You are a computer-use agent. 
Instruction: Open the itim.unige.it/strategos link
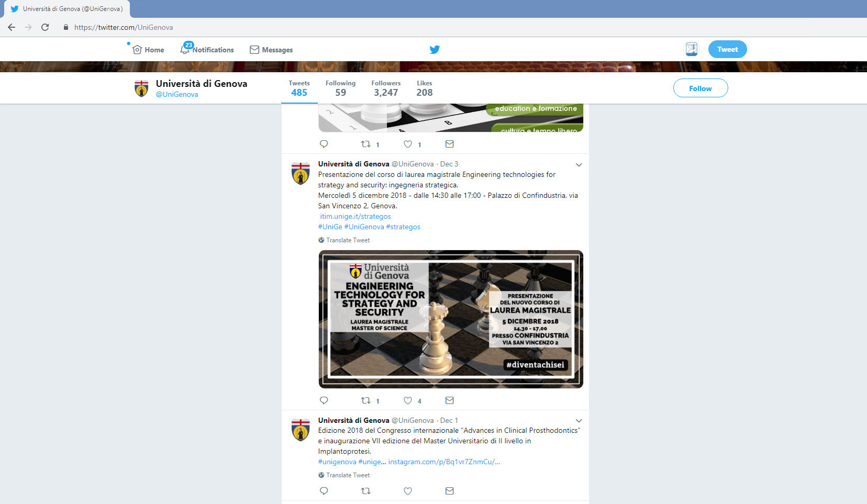click(355, 216)
